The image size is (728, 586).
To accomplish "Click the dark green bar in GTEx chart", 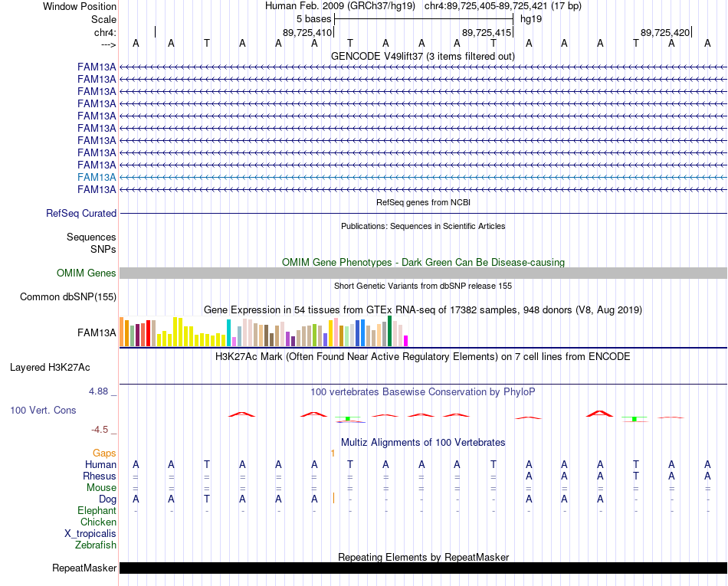I will coord(390,331).
